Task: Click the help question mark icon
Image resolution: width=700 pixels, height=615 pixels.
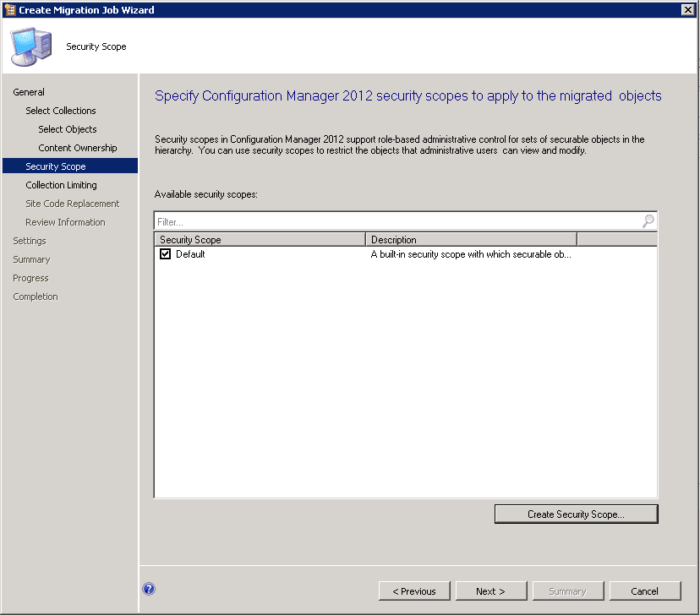Action: tap(149, 589)
